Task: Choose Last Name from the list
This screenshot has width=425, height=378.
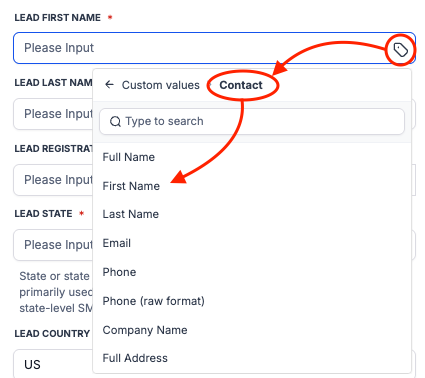Action: pyautogui.click(x=131, y=214)
